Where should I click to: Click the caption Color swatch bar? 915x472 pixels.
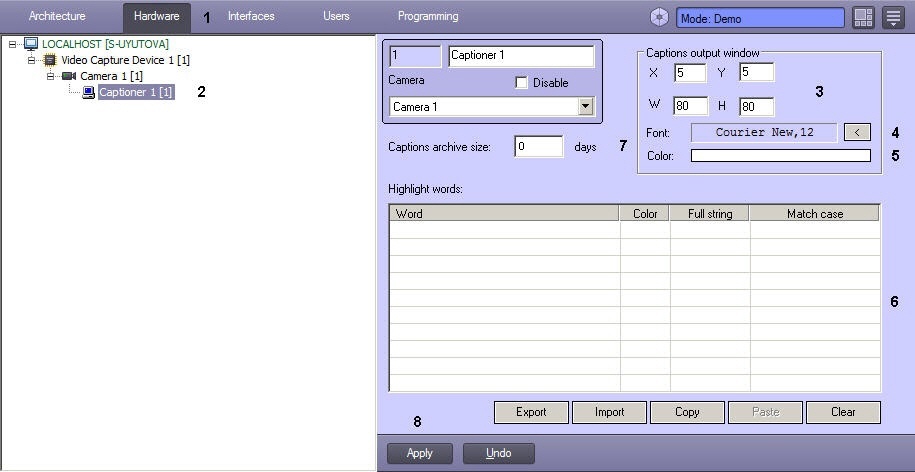coord(780,156)
